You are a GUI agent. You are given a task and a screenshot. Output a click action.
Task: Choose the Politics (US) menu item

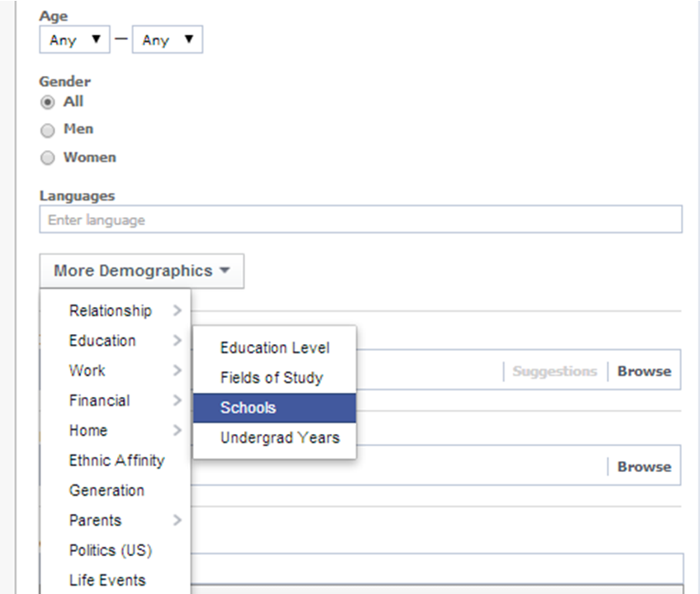coord(116,549)
